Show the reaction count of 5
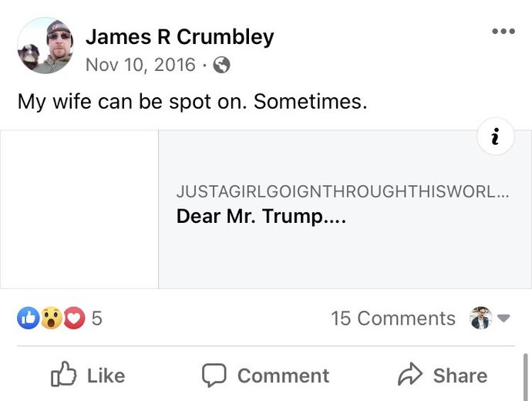Viewport: 532px width, 401px height. [96, 318]
